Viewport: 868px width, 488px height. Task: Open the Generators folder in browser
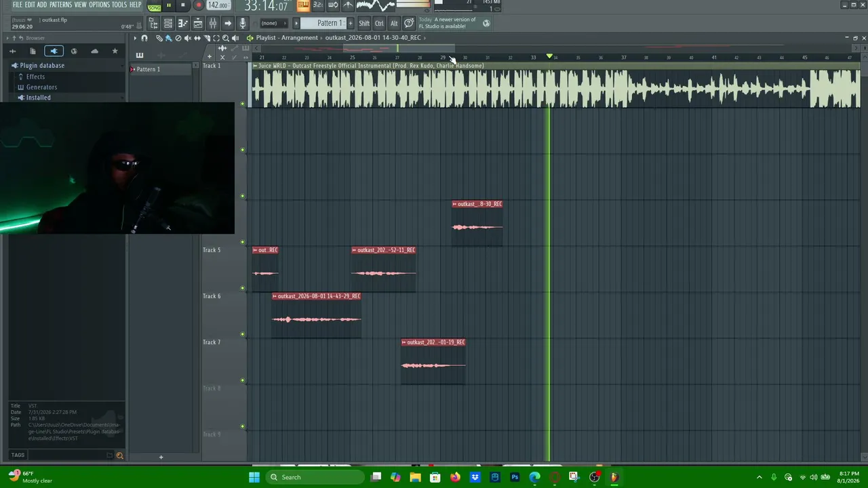41,87
